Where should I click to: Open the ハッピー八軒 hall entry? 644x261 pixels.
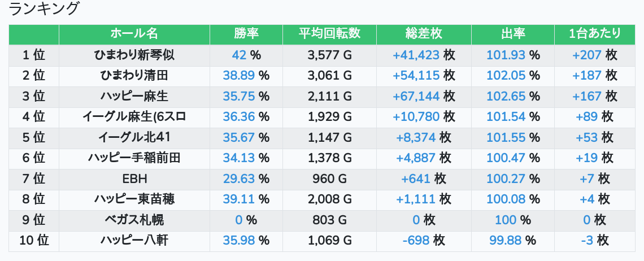[x=134, y=241]
